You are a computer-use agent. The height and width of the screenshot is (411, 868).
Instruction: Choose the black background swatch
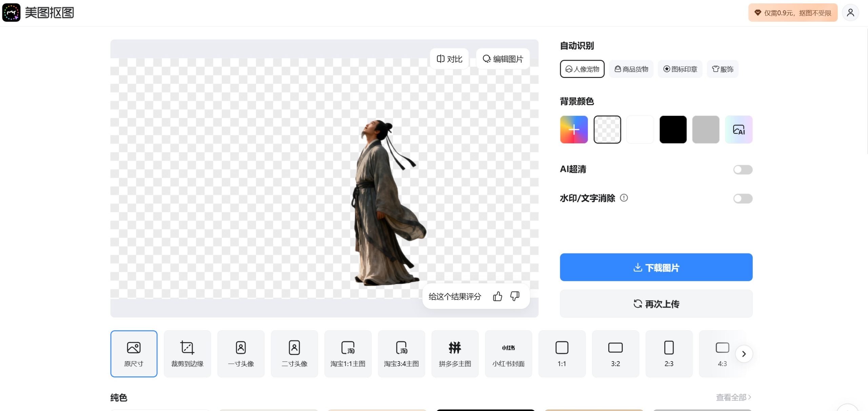point(673,129)
